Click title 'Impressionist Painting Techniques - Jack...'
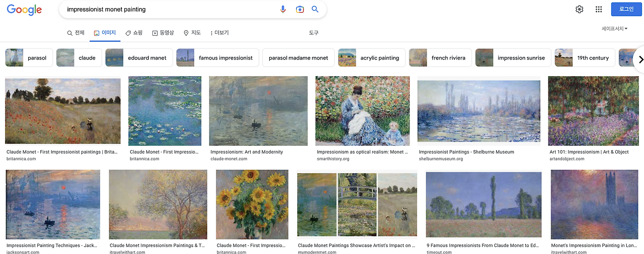The width and height of the screenshot is (644, 254). point(52,245)
